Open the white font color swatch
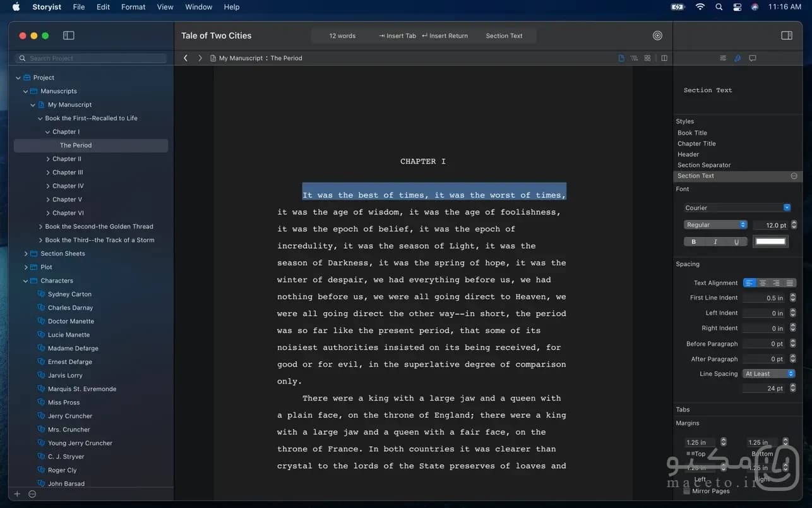The height and width of the screenshot is (508, 812). point(770,241)
